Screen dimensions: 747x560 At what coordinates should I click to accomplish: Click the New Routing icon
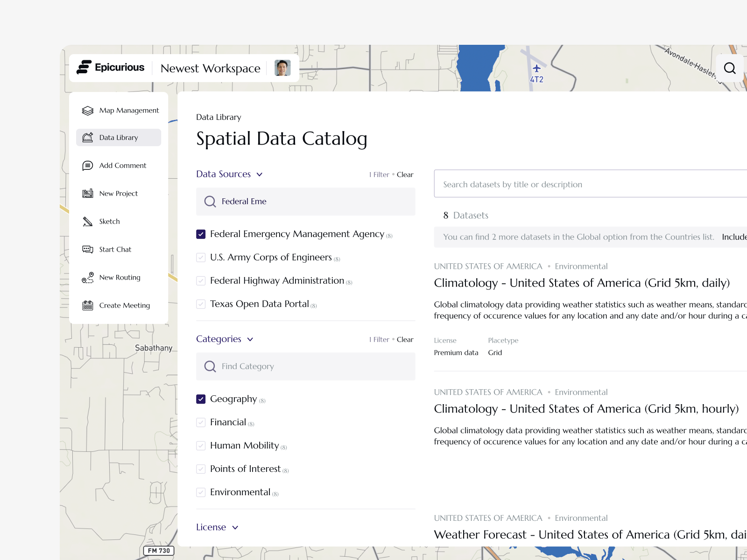(88, 278)
